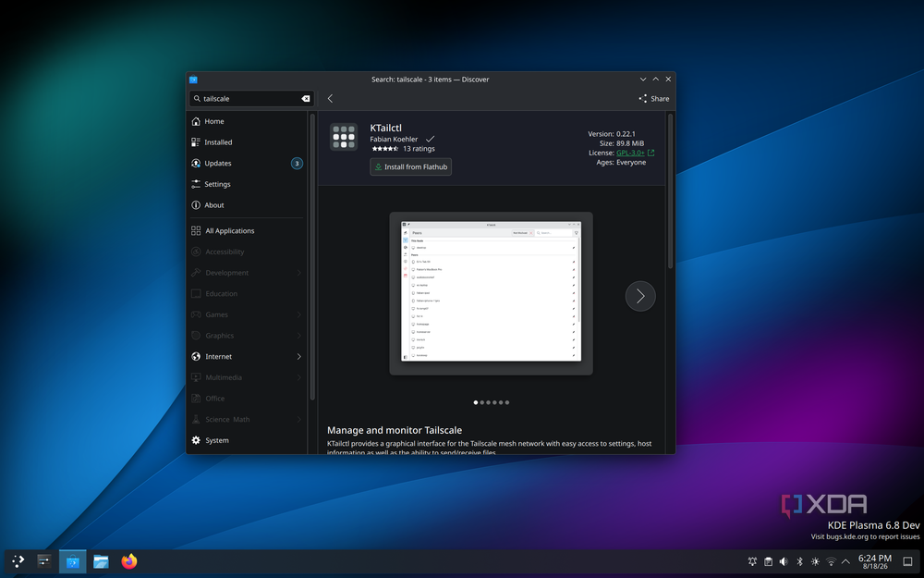Viewport: 924px width, 578px height.
Task: Click the 13 ratings text
Action: (419, 149)
